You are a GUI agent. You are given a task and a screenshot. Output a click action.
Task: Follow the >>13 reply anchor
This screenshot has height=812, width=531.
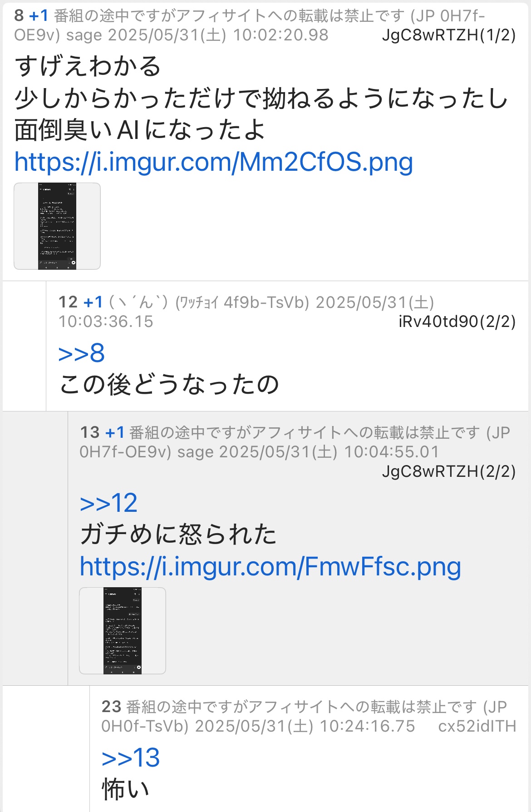tap(131, 758)
